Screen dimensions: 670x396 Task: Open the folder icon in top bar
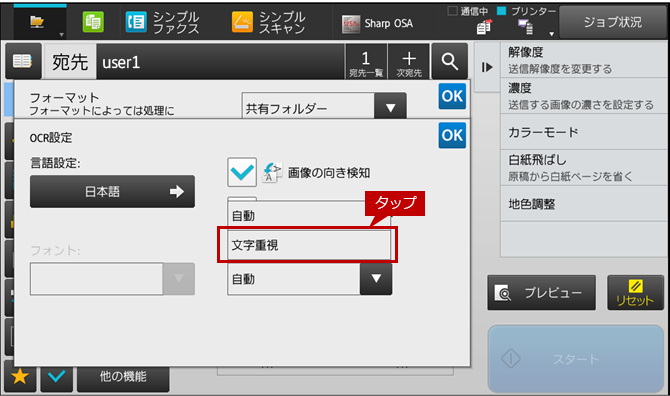(37, 21)
